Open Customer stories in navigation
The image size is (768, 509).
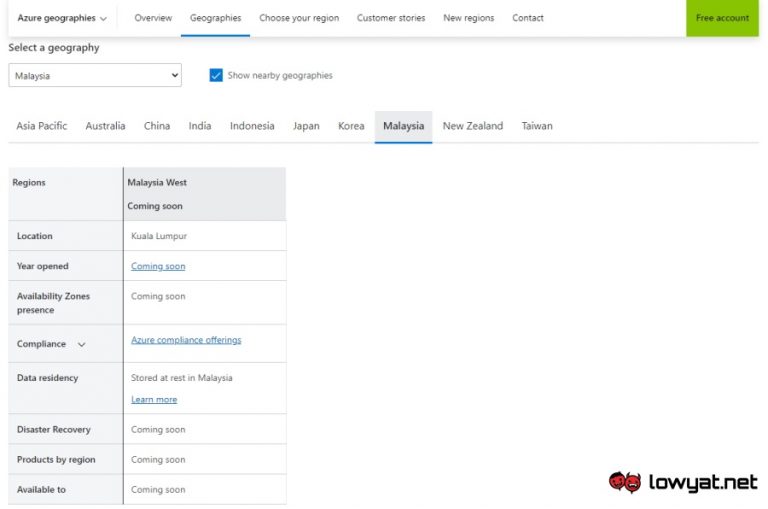(x=391, y=18)
